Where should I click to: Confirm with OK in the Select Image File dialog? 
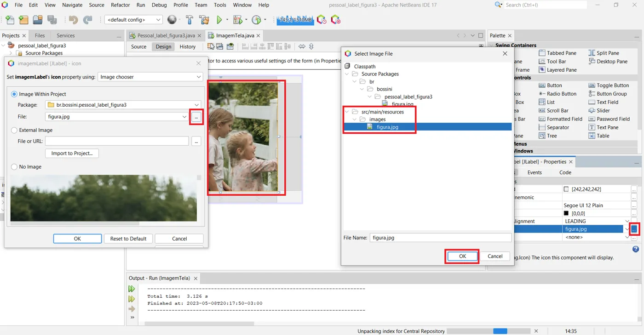[462, 256]
